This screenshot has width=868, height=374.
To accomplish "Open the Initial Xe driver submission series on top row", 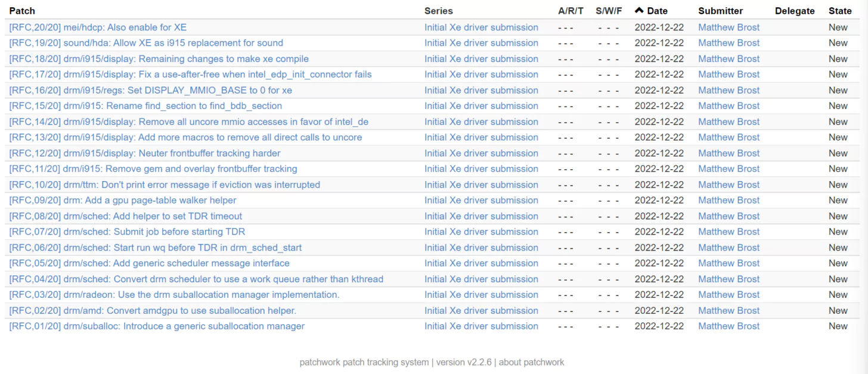I will (x=481, y=27).
